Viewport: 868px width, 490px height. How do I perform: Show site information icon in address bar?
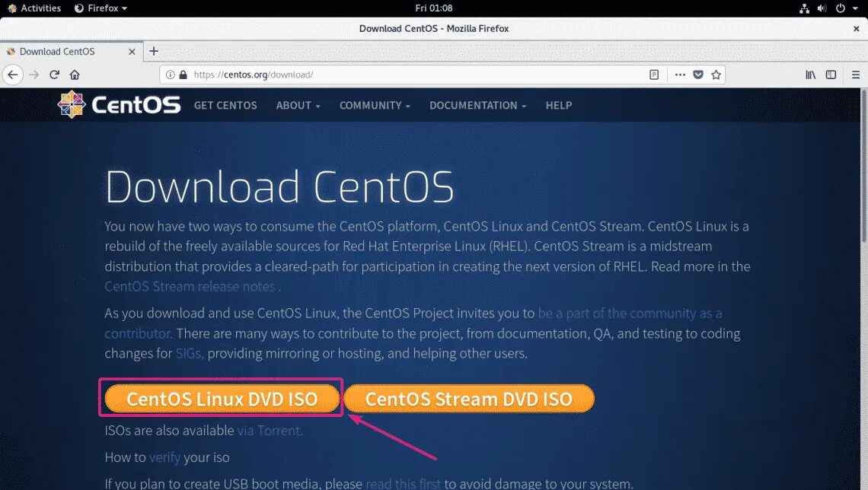(171, 75)
